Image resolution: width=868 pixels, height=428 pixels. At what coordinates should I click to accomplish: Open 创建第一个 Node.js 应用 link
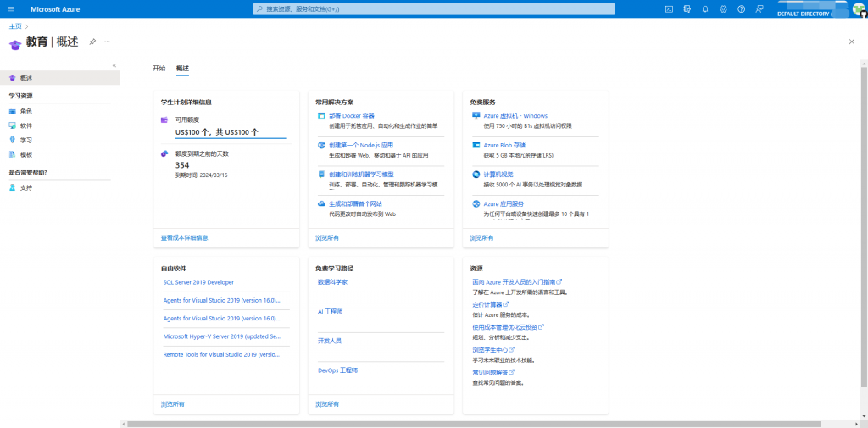(x=361, y=145)
